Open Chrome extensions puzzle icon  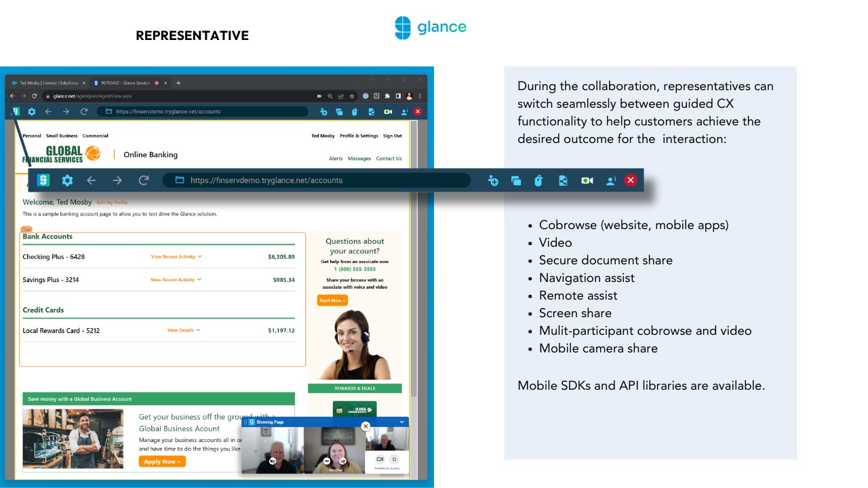(387, 96)
